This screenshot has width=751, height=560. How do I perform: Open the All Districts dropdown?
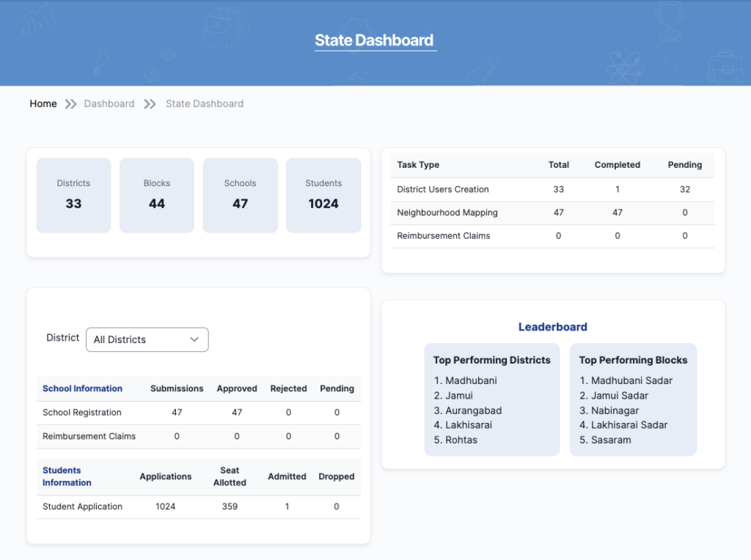[147, 339]
